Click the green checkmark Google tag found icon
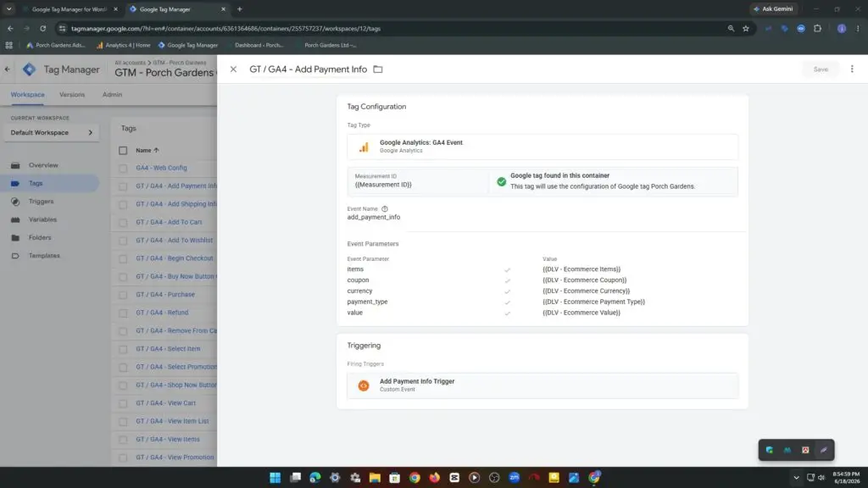Viewport: 868px width, 488px height. (x=501, y=181)
